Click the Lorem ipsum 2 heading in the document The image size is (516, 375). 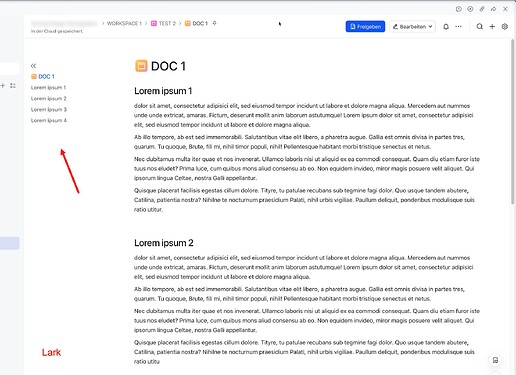point(164,243)
